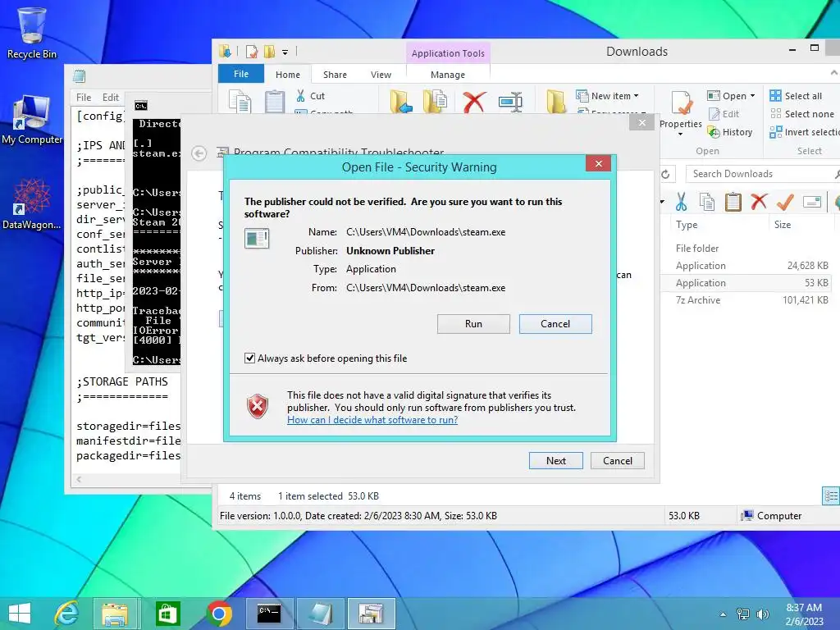This screenshot has height=630, width=840.
Task: Collapse the ribbon with the chevron
Action: click(x=833, y=72)
